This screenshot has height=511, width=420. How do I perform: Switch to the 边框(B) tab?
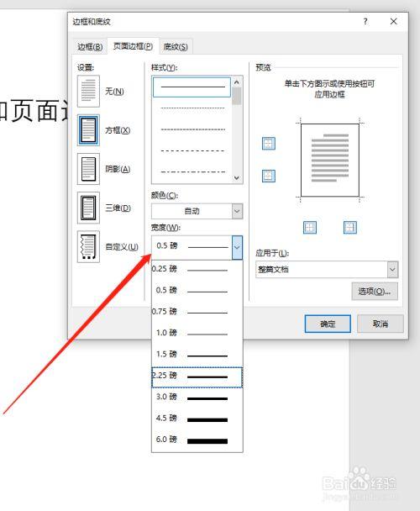point(90,47)
